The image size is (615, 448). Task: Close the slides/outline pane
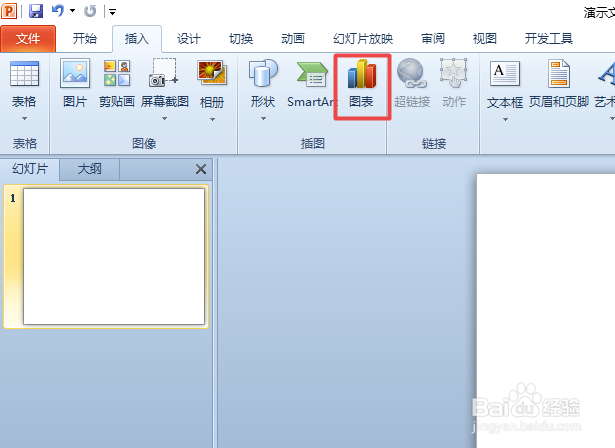(201, 169)
